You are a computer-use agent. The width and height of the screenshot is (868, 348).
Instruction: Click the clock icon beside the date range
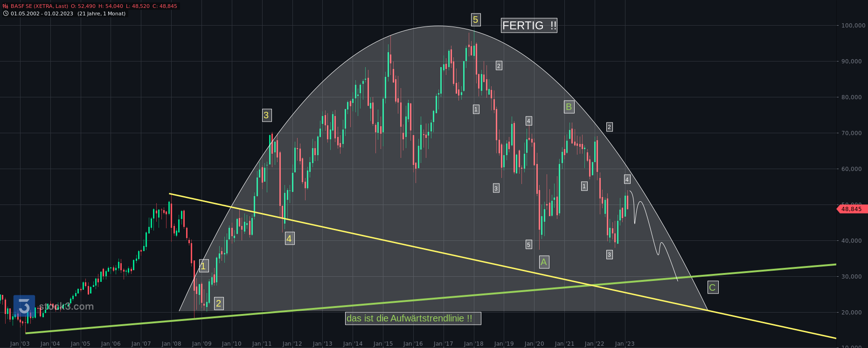[x=6, y=14]
